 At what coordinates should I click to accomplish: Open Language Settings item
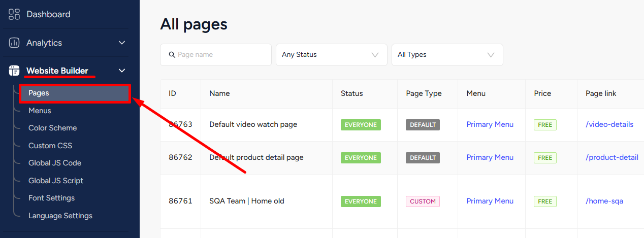(x=60, y=216)
